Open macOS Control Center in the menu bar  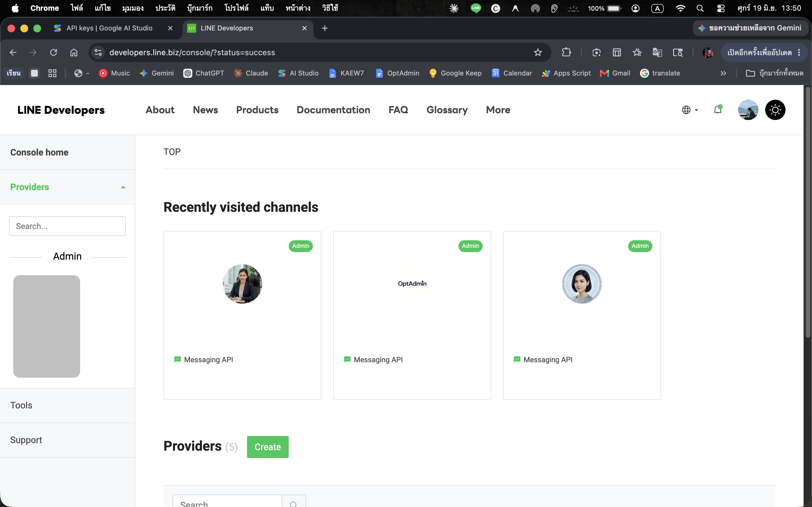coord(721,8)
